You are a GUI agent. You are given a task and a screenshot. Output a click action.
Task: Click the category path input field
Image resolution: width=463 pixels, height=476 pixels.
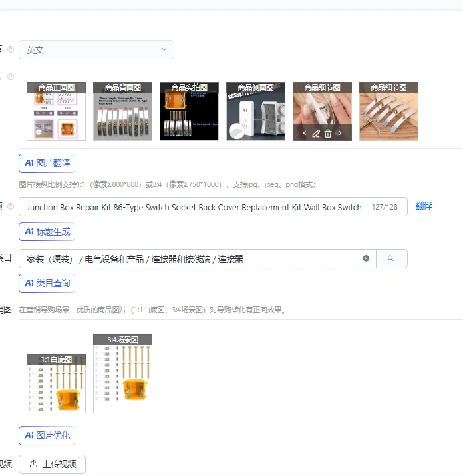pos(197,259)
